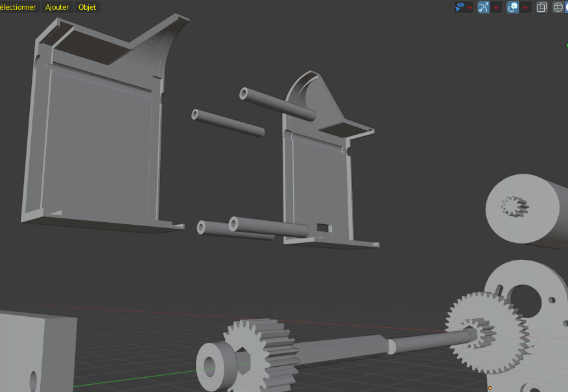Toggle viewport overlays on or off
This screenshot has width=568, height=392.
(513, 7)
